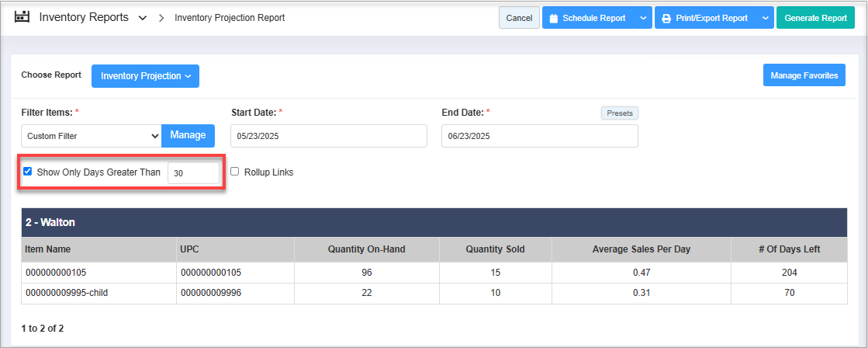Enable the Rollup Links checkbox
Screen dimensions: 868x348
click(234, 172)
